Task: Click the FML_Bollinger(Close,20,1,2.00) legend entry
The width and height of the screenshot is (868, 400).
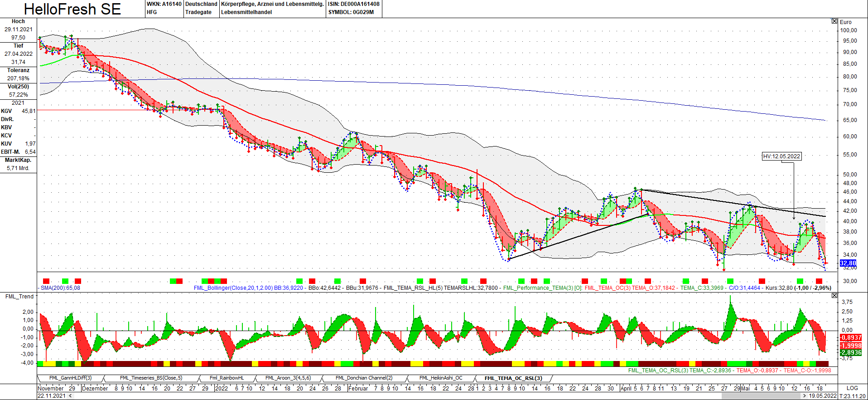Action: pos(233,288)
